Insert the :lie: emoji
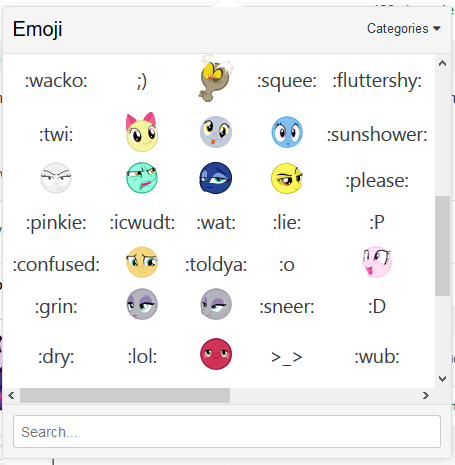 [287, 222]
